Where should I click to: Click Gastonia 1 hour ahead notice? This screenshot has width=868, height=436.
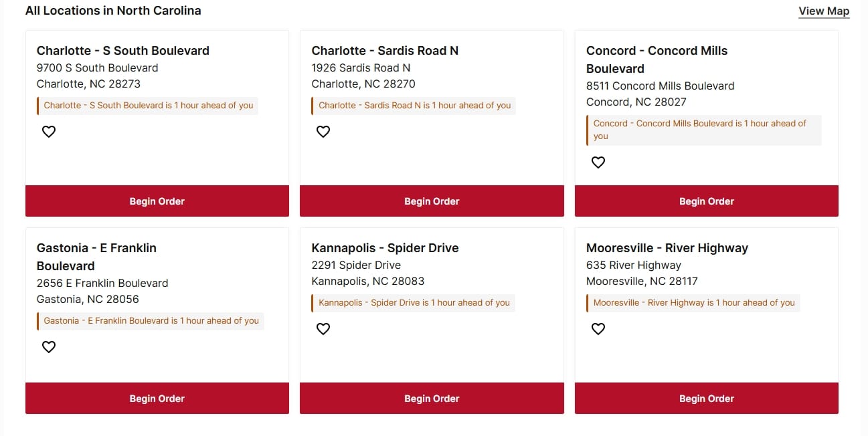(x=151, y=321)
